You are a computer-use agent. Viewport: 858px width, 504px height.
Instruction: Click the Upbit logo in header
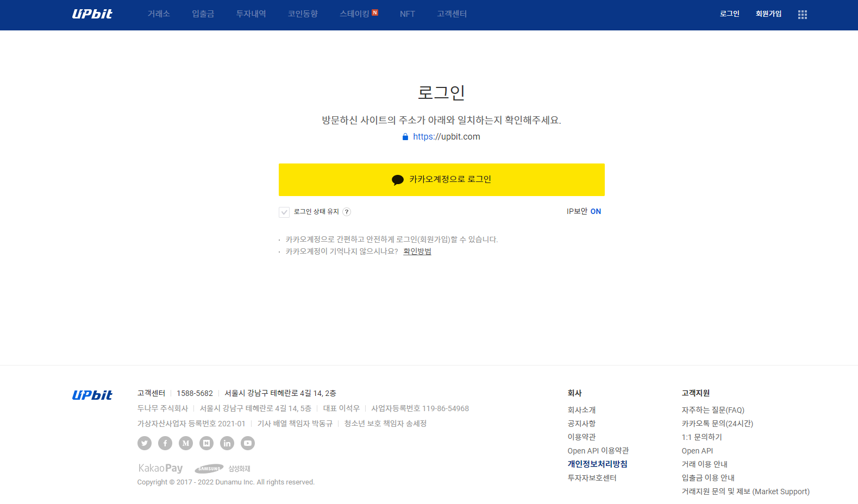[92, 14]
